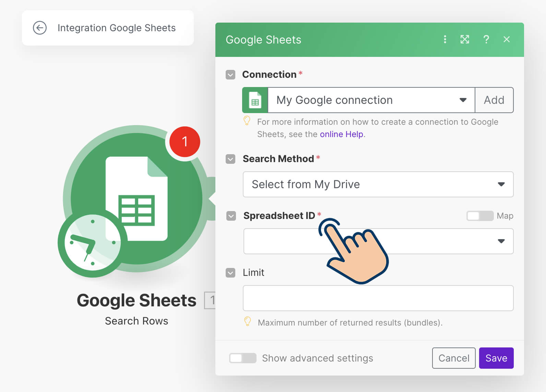
Task: Click into the Limit input field
Action: pyautogui.click(x=378, y=298)
